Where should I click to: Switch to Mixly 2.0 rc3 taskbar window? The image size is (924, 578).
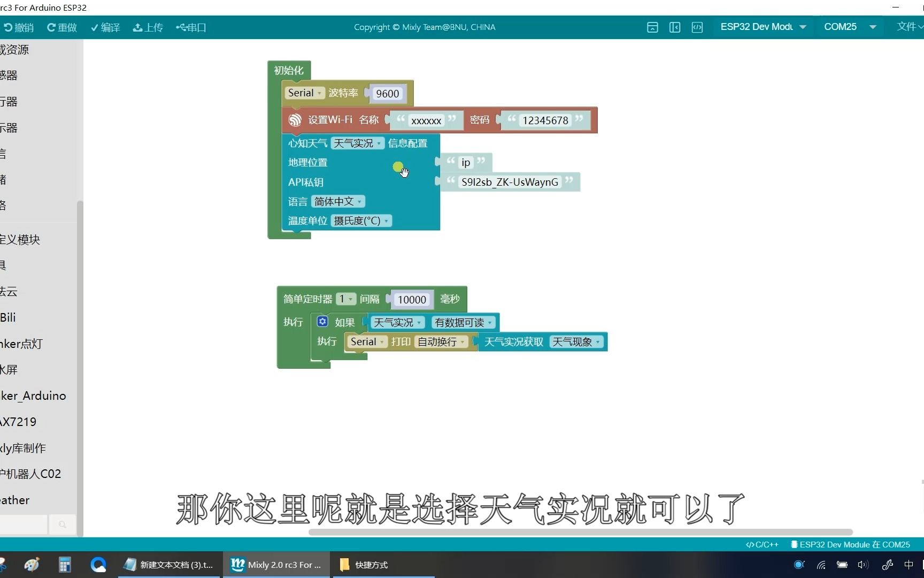276,565
